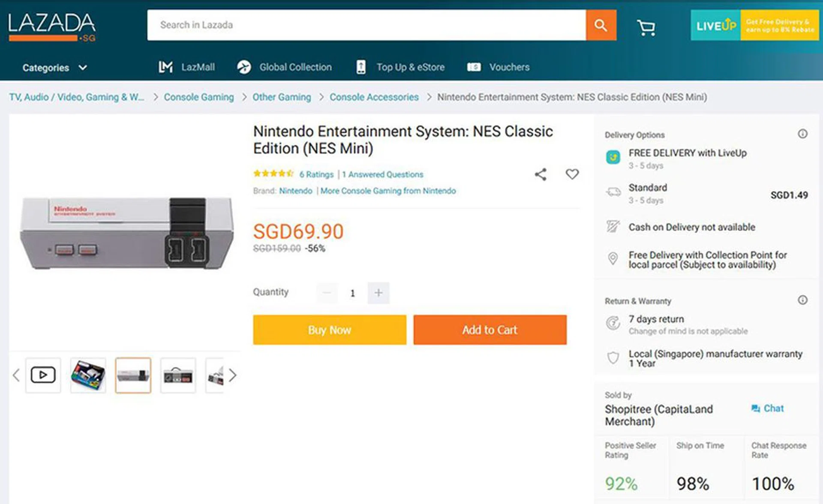This screenshot has width=823, height=504.
Task: Click the Search in Lazada field
Action: point(366,25)
